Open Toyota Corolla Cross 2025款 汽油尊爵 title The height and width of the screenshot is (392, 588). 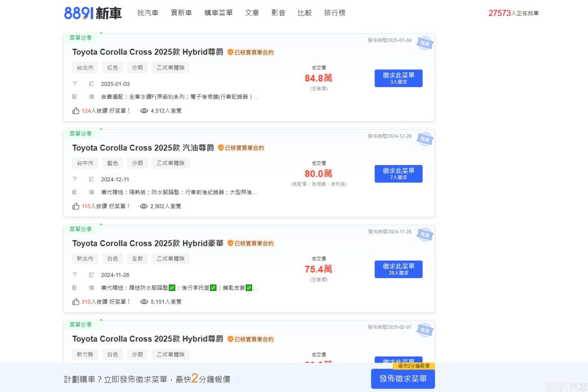[x=143, y=148]
